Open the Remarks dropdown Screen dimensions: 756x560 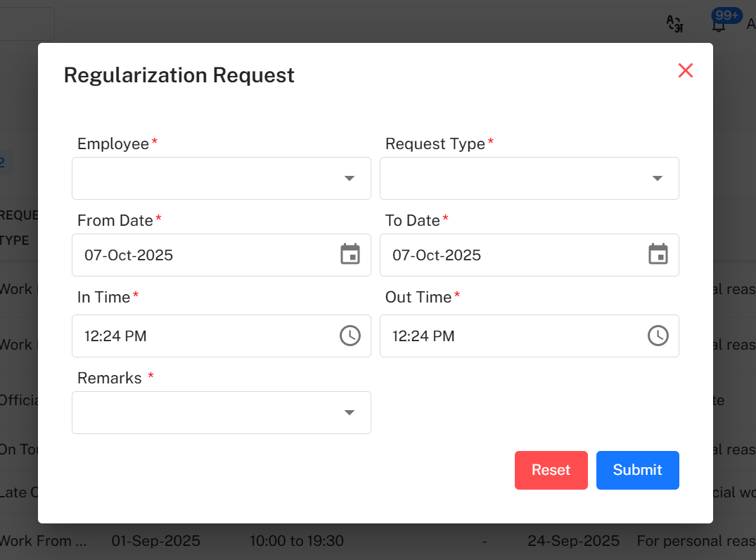pyautogui.click(x=350, y=412)
